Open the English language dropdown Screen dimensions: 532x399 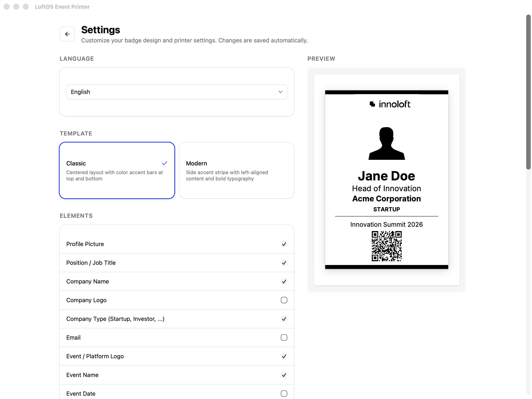tap(177, 92)
